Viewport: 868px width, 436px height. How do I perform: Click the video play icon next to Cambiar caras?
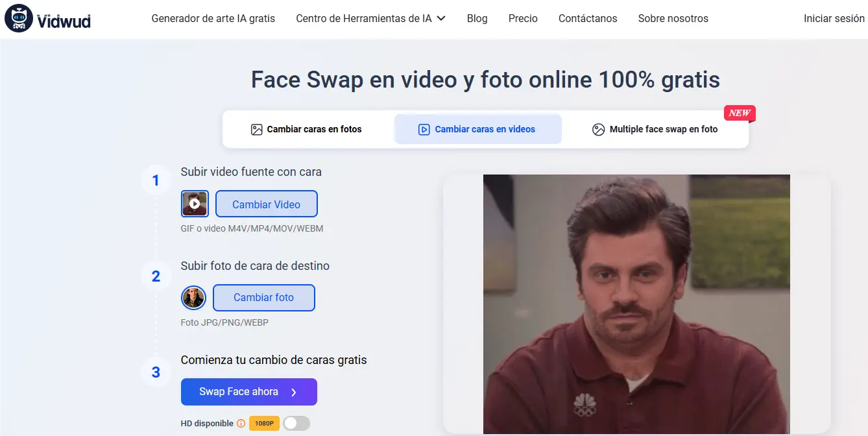pyautogui.click(x=424, y=129)
